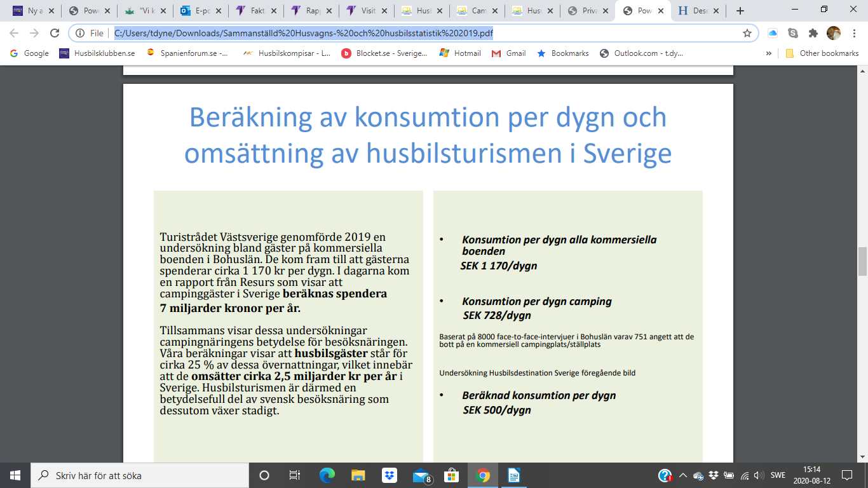Open File Explorer from taskbar

coord(358,475)
